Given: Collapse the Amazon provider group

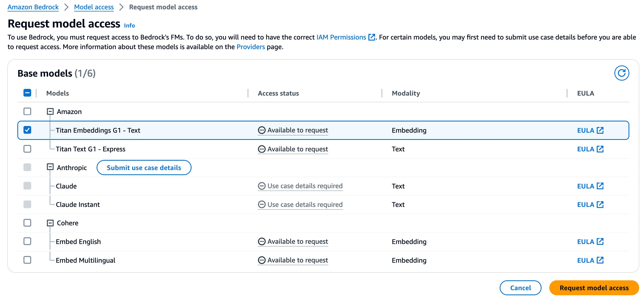Looking at the screenshot, I should [x=50, y=111].
